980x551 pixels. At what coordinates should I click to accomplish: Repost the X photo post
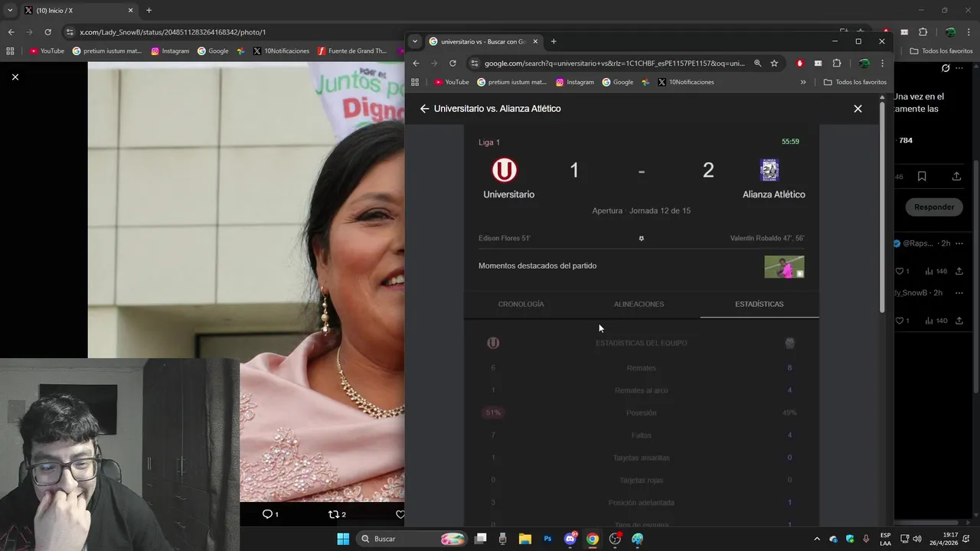point(337,514)
